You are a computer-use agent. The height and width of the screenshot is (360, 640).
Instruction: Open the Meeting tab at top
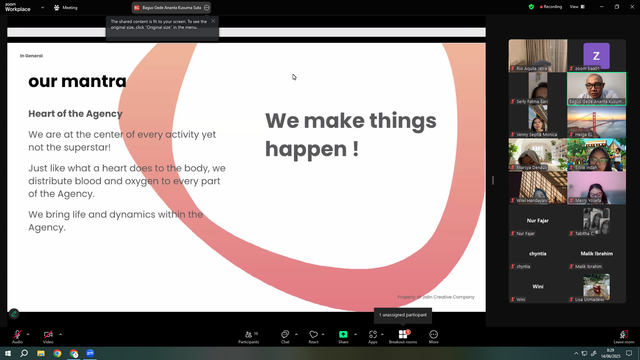pyautogui.click(x=66, y=7)
